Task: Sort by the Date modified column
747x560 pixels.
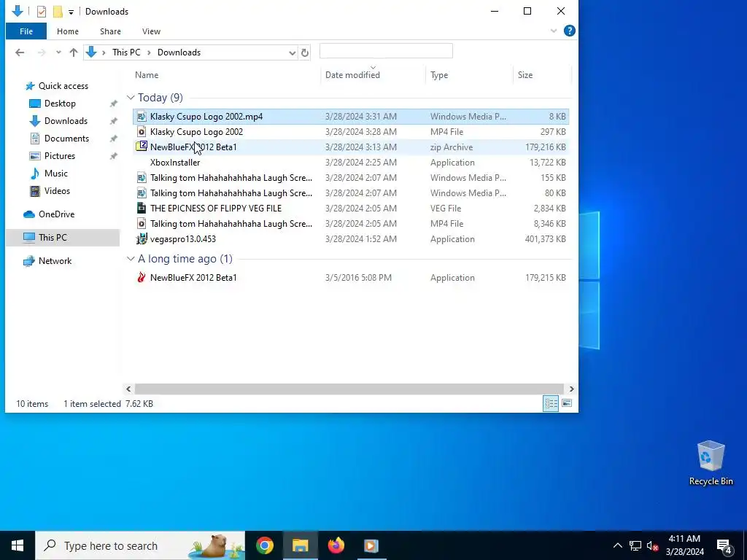Action: click(352, 75)
